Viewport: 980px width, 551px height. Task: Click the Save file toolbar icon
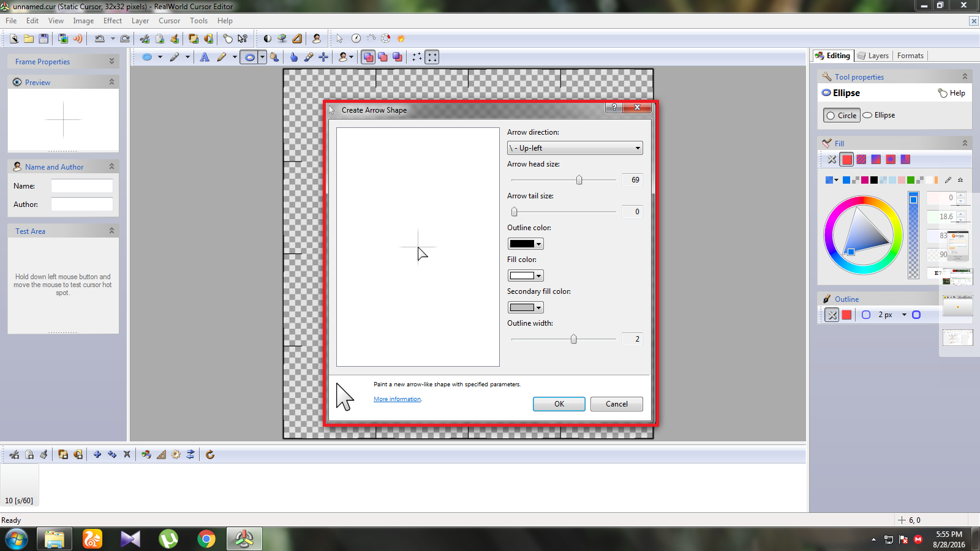43,38
